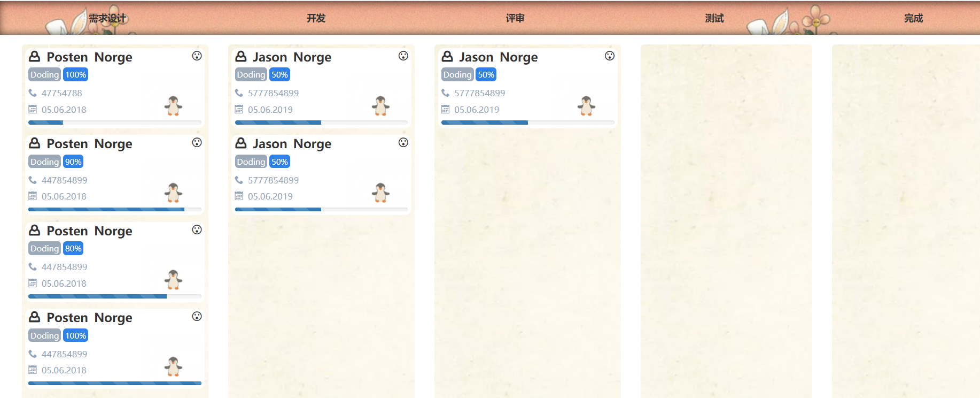980x398 pixels.
Task: Click phone icon on the 90% Posten card
Action: (33, 180)
